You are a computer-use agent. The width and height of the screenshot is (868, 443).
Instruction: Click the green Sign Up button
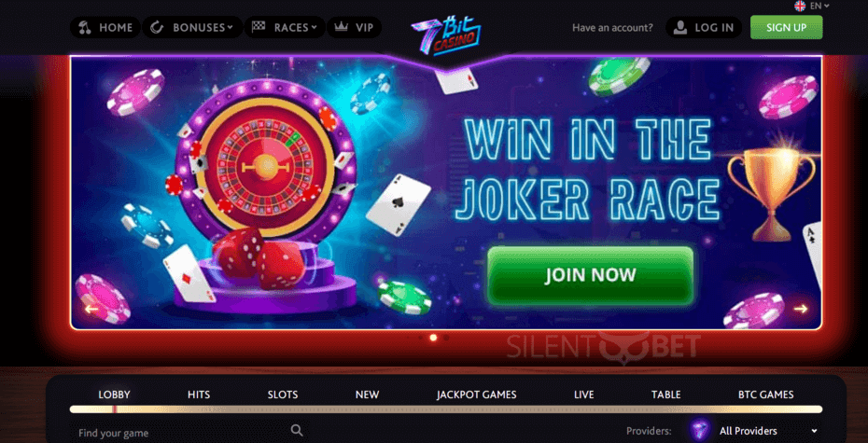(x=786, y=27)
